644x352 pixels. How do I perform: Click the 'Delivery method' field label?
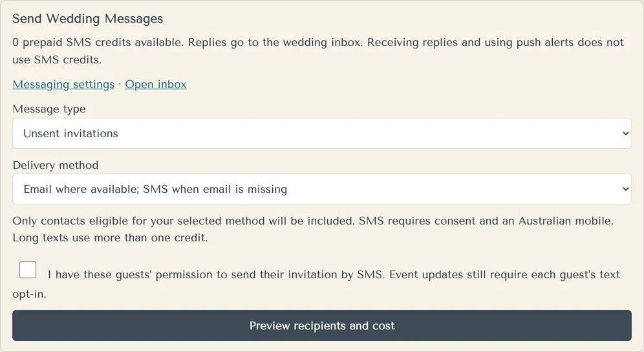pos(56,165)
